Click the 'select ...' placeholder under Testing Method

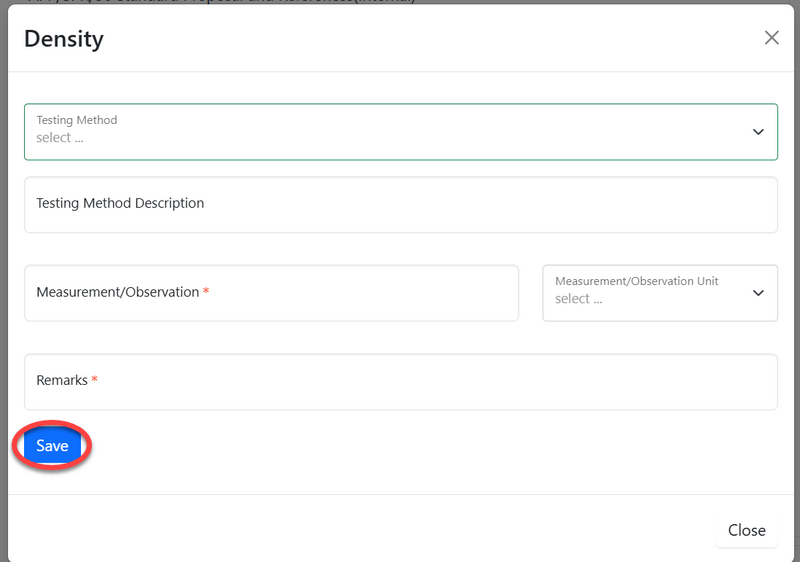click(x=60, y=139)
